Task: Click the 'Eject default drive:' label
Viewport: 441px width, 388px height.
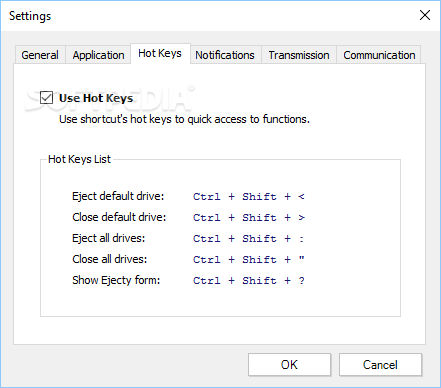Action: (118, 196)
